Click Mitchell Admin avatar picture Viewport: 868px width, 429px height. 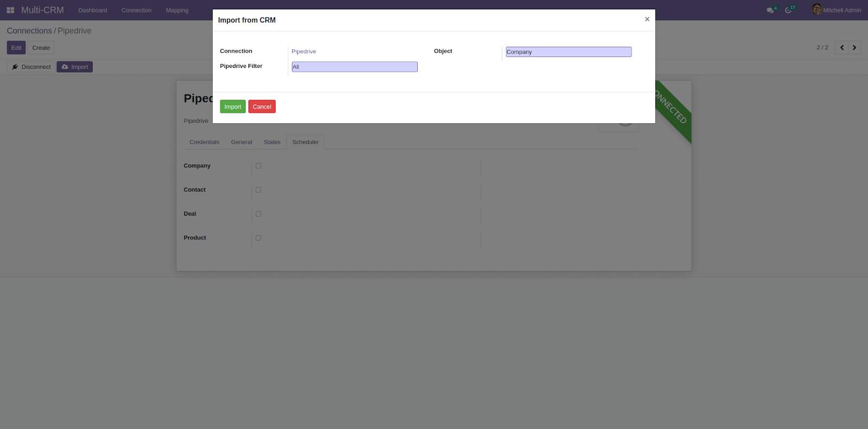point(816,9)
